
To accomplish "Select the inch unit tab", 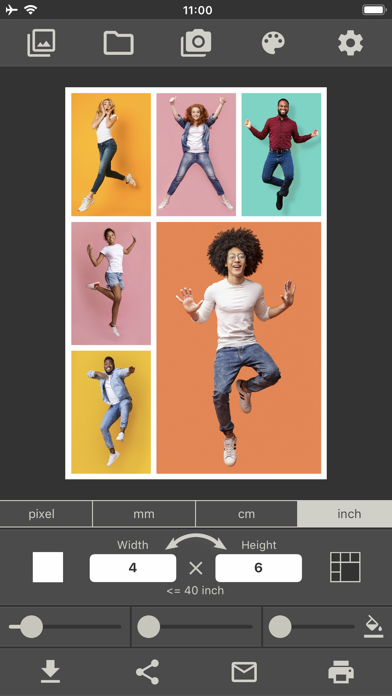I will pos(345,514).
